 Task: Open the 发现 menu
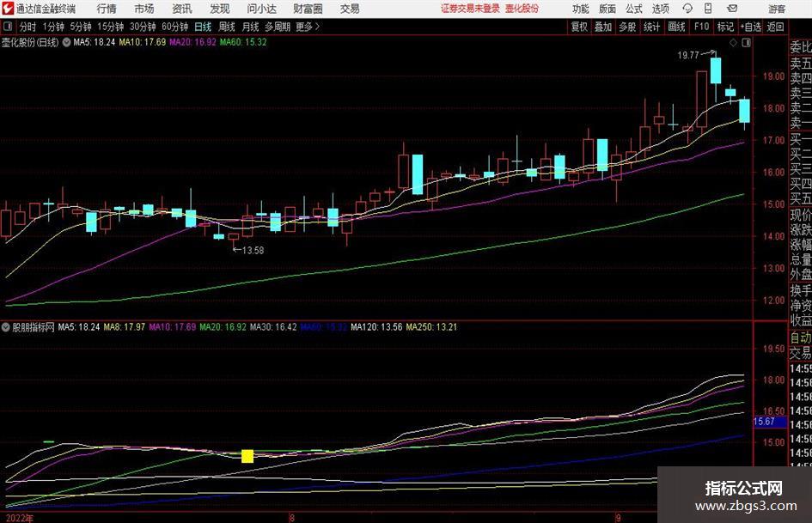point(220,9)
